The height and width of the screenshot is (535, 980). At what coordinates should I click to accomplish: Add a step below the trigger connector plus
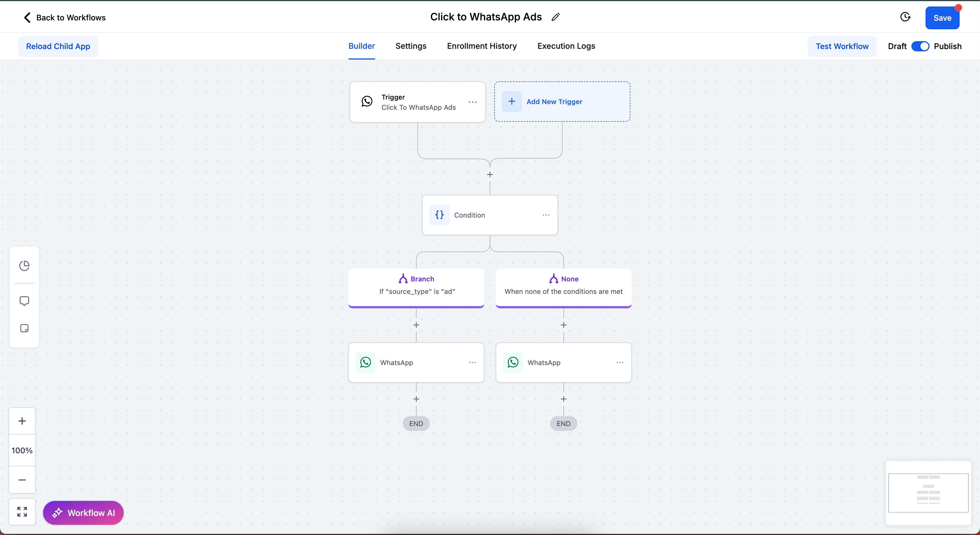490,175
